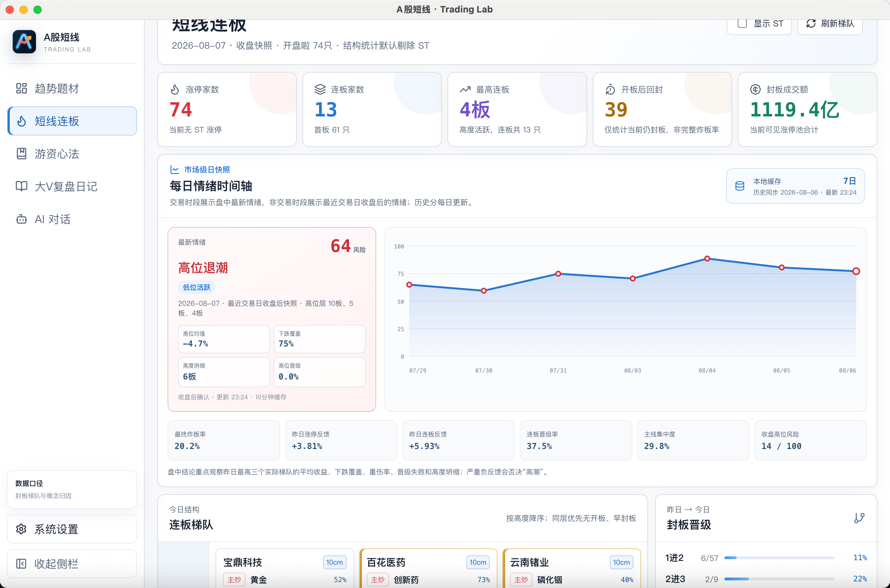
Task: Click the flame icon beside 短线连板 in sidebar
Action: tap(21, 121)
